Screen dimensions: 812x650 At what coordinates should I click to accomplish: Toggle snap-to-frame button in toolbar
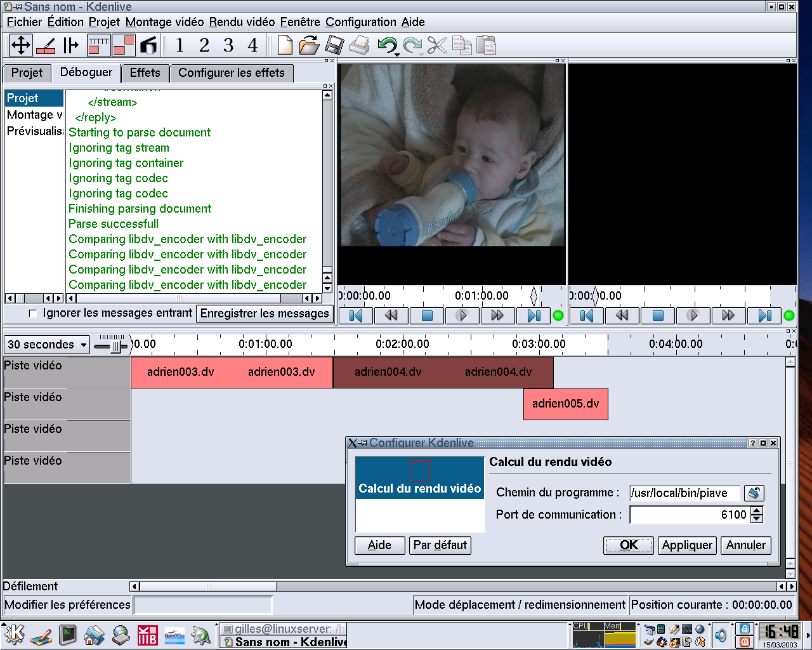tap(98, 46)
